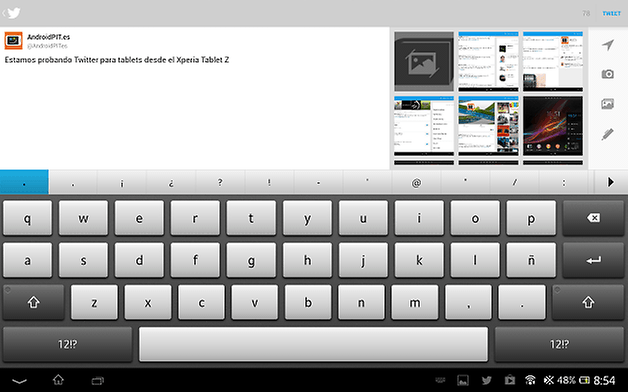Tap the a key
628x392 pixels.
[27, 260]
